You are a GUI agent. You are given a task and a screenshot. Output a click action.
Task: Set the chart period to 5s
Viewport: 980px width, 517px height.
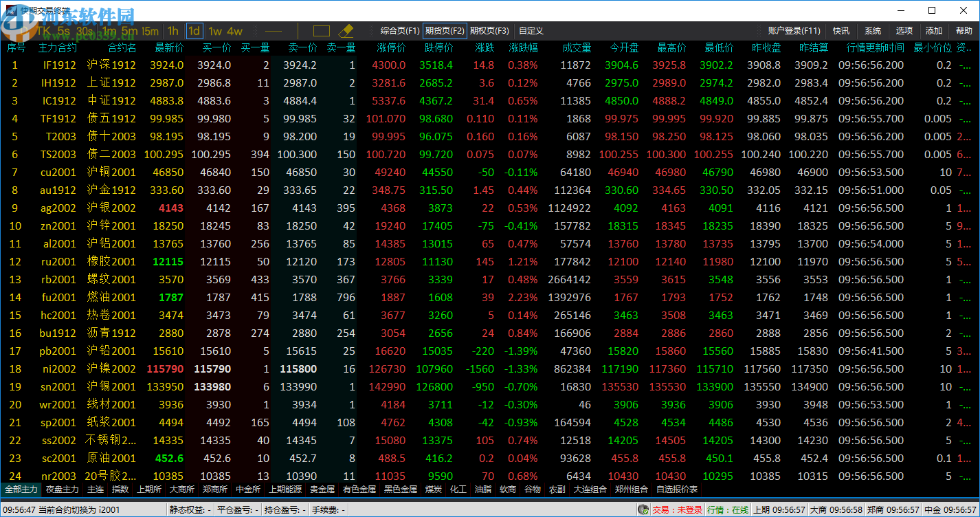[x=64, y=31]
